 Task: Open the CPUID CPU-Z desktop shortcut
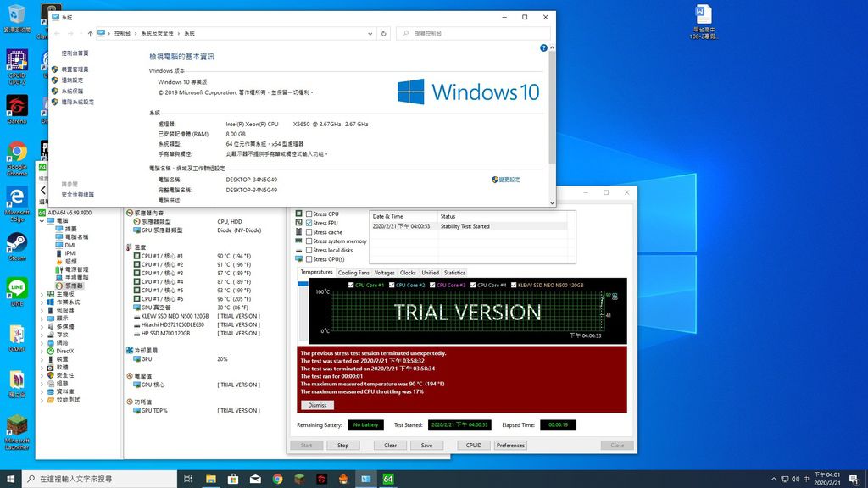coord(17,67)
